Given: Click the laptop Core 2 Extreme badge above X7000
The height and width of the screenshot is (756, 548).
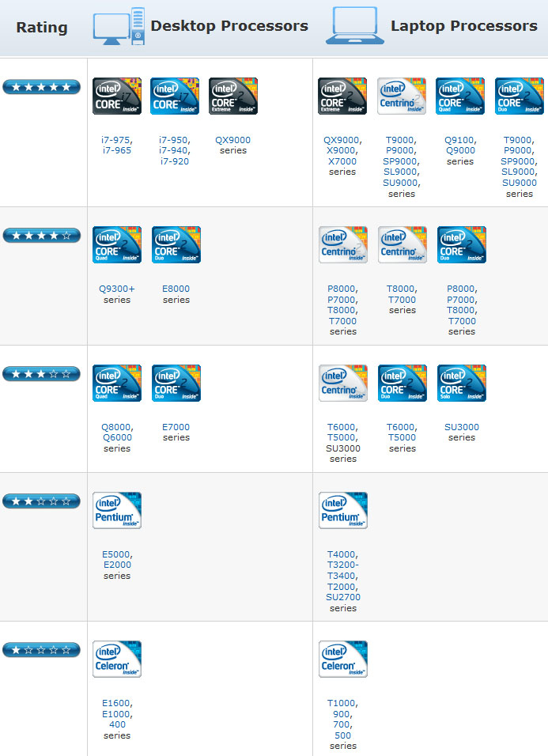Looking at the screenshot, I should [342, 96].
